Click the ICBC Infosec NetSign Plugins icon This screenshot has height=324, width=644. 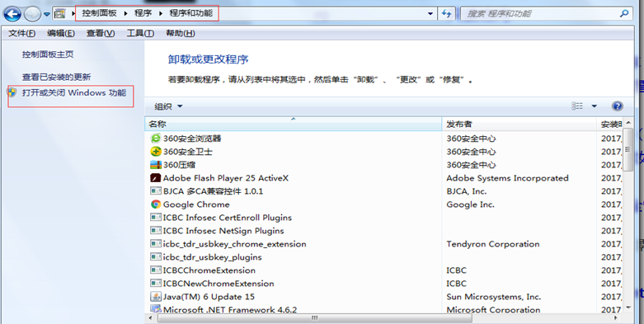pyautogui.click(x=156, y=230)
